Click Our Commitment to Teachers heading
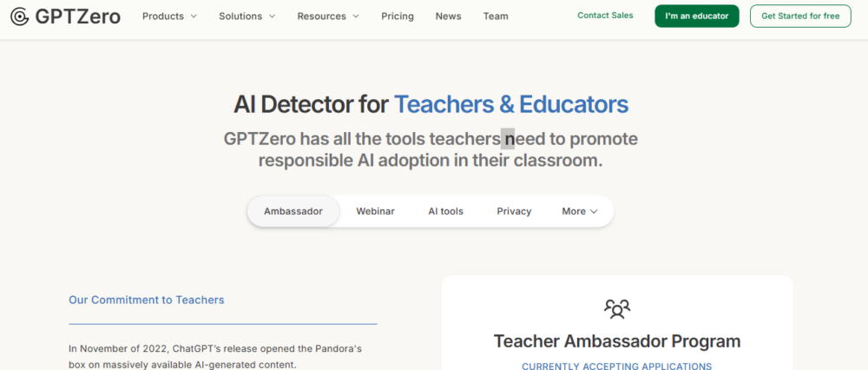The image size is (868, 370). 146,300
